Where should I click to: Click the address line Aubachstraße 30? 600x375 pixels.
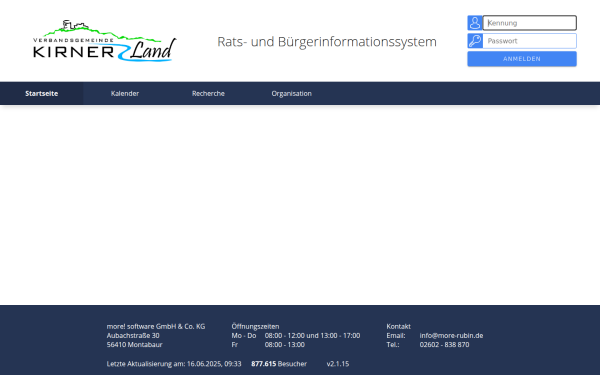[133, 336]
